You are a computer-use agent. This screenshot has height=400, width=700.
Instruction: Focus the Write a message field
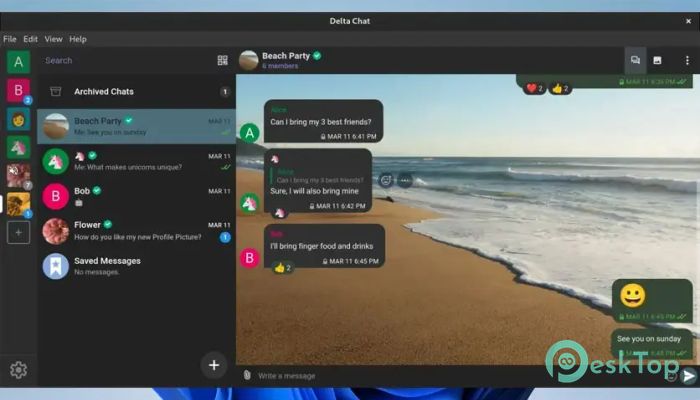click(458, 375)
